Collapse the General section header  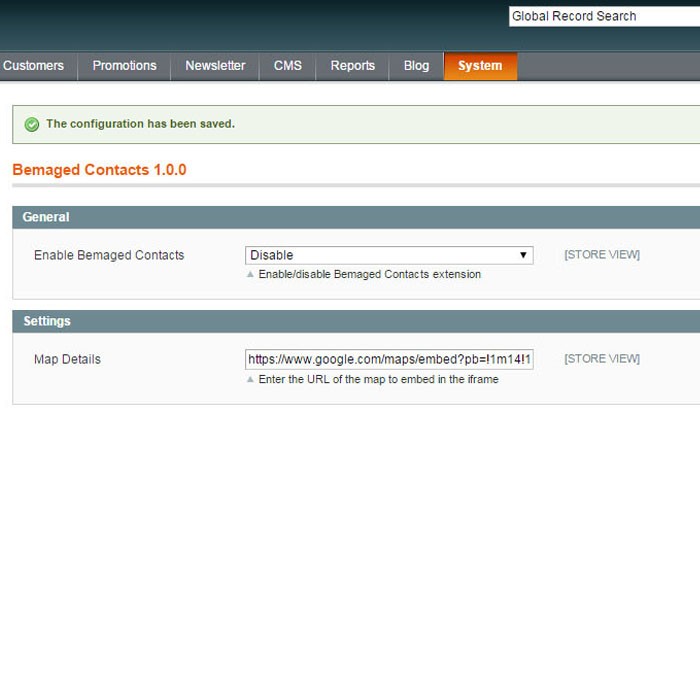(x=356, y=217)
